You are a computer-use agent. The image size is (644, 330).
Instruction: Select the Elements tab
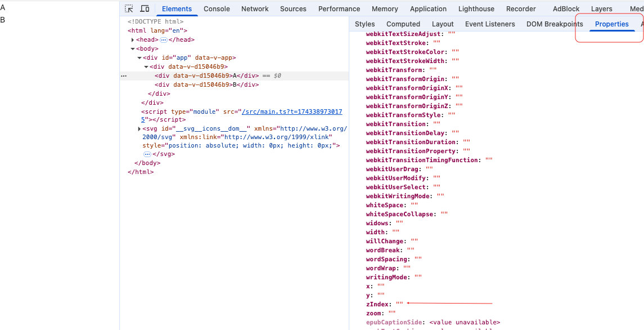(177, 8)
